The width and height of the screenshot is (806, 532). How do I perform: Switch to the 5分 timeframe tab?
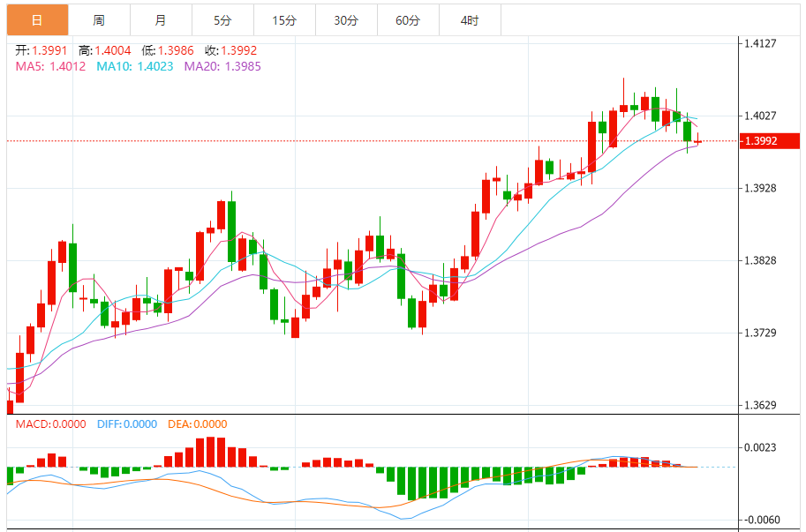tap(222, 20)
